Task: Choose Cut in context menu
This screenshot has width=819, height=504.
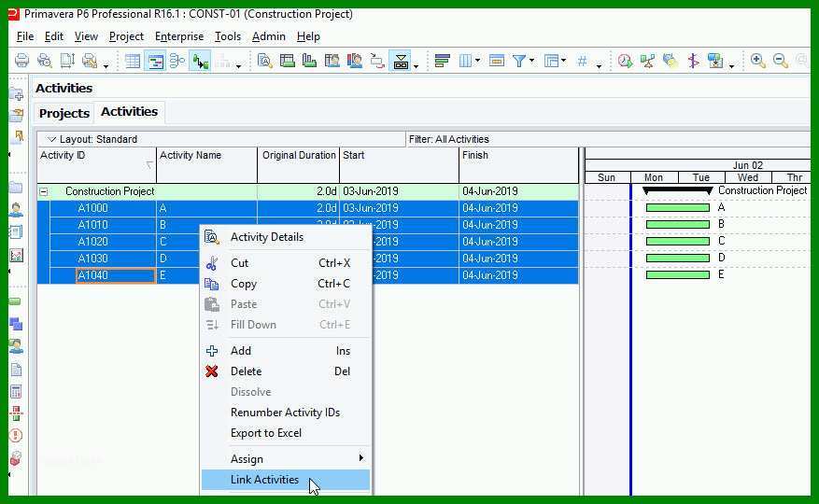Action: pos(286,263)
